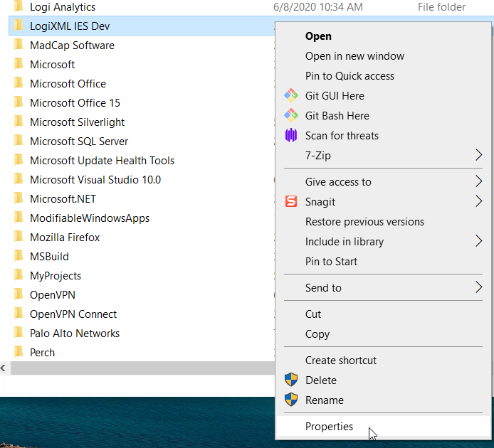Select Open in new window

pyautogui.click(x=384, y=56)
